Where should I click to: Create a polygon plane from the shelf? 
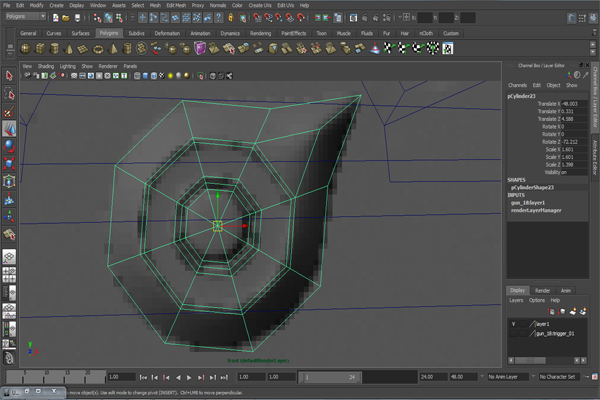(83, 49)
